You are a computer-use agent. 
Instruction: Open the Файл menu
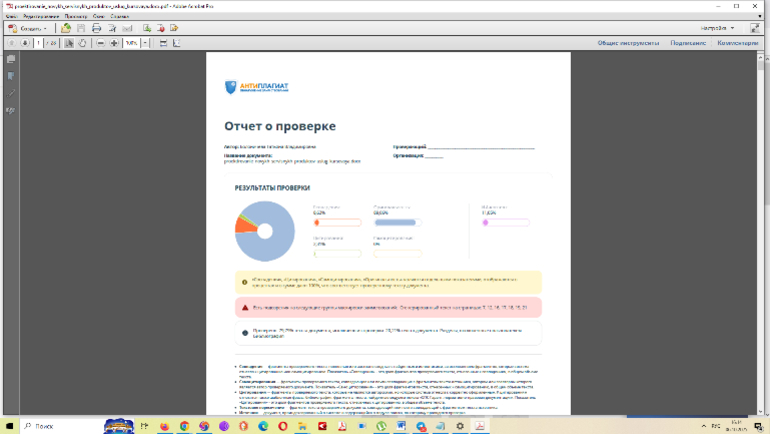tap(10, 17)
